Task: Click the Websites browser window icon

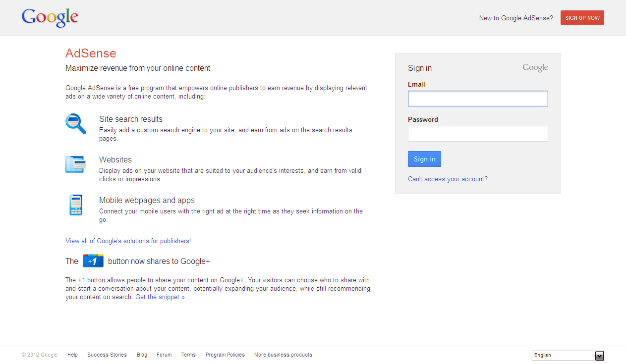Action: coord(75,164)
